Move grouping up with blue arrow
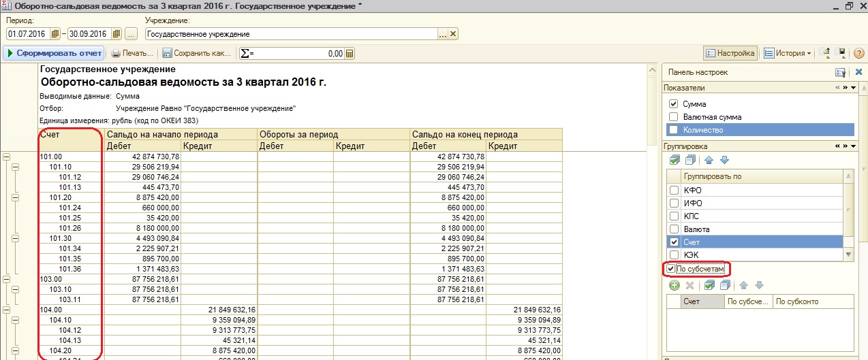The width and height of the screenshot is (868, 360). point(709,160)
